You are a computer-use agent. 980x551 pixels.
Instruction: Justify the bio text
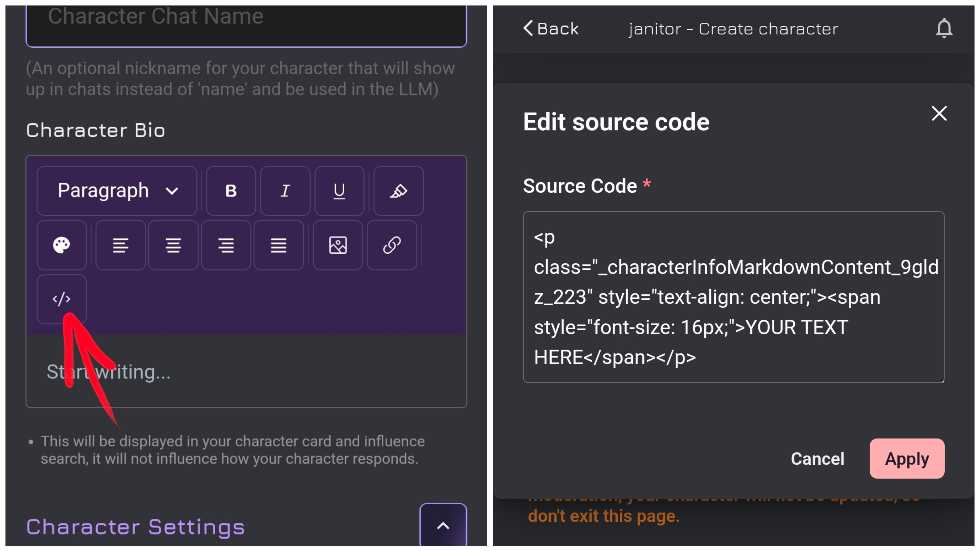pyautogui.click(x=279, y=245)
